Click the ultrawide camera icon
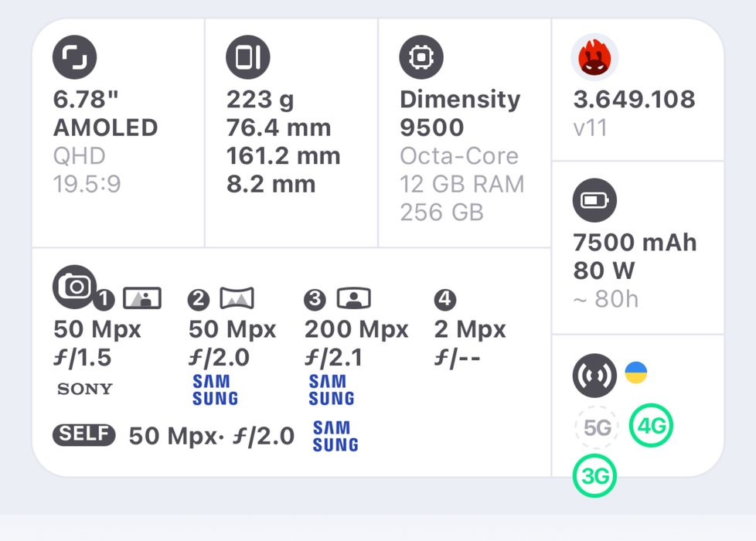This screenshot has height=541, width=756. coord(237,298)
